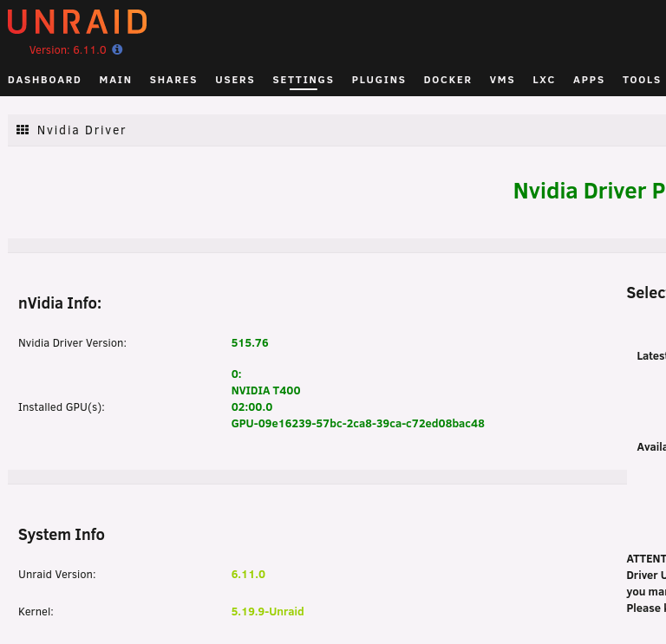Click the Kernel label
This screenshot has width=666, height=644.
36,612
